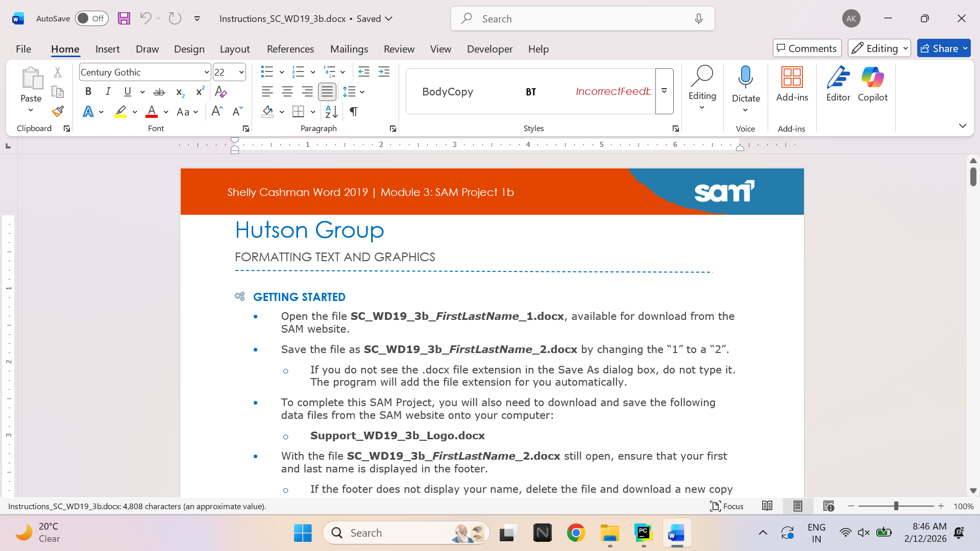Expand the Styles gallery
Viewport: 980px width, 551px height.
664,91
